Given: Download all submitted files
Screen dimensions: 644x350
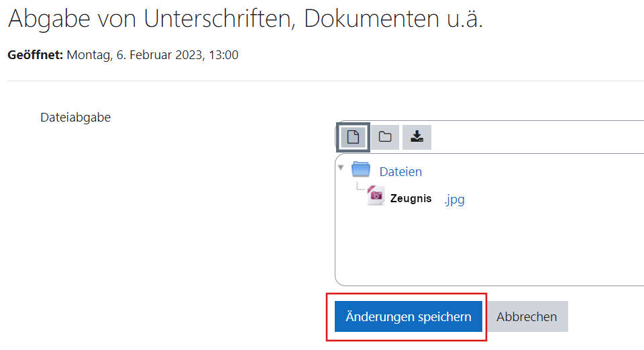Looking at the screenshot, I should [417, 137].
